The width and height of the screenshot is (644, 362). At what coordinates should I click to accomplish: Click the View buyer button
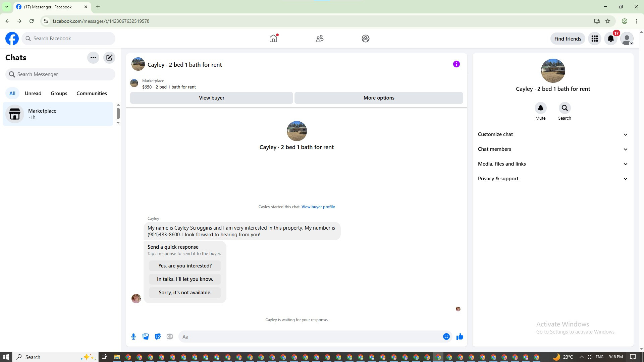tap(211, 98)
